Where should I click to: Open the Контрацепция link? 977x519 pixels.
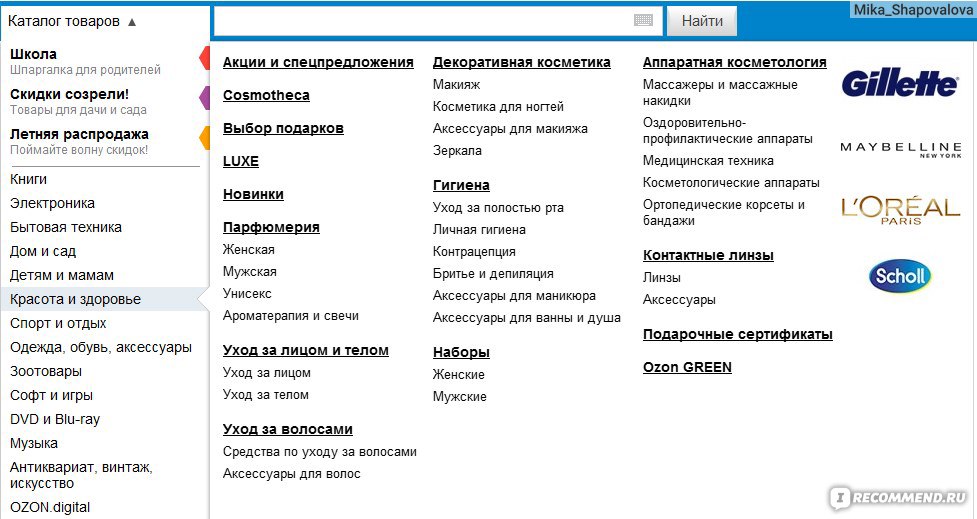pos(474,252)
